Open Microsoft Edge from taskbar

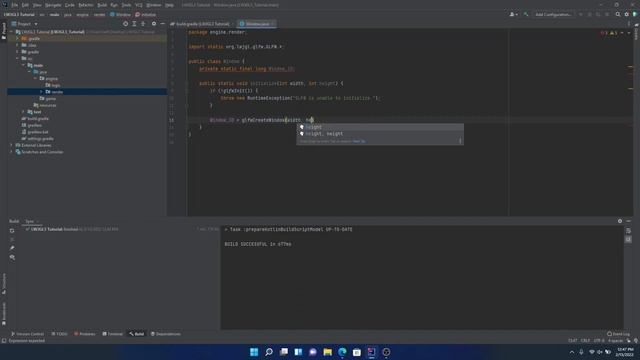point(342,352)
